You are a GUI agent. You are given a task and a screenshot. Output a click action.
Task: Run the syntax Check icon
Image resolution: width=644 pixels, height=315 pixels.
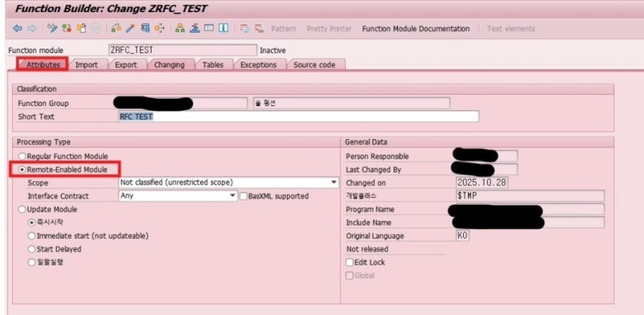pos(116,29)
